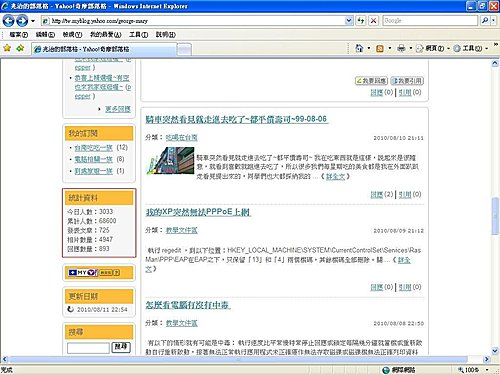This screenshot has height=375, width=500.
Task: Click the 累計人數:68600 statistic text
Action: coord(92,221)
